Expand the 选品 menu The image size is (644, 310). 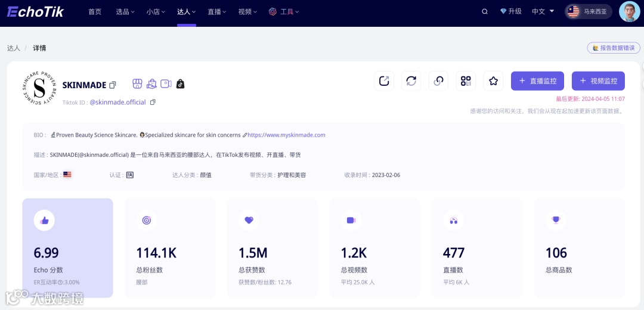[125, 12]
